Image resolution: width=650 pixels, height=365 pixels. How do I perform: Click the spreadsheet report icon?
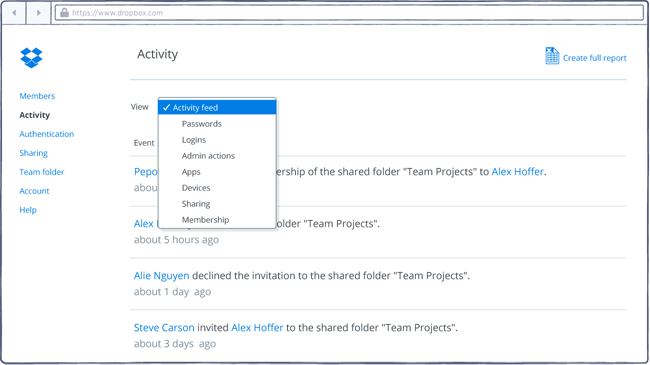click(x=552, y=56)
